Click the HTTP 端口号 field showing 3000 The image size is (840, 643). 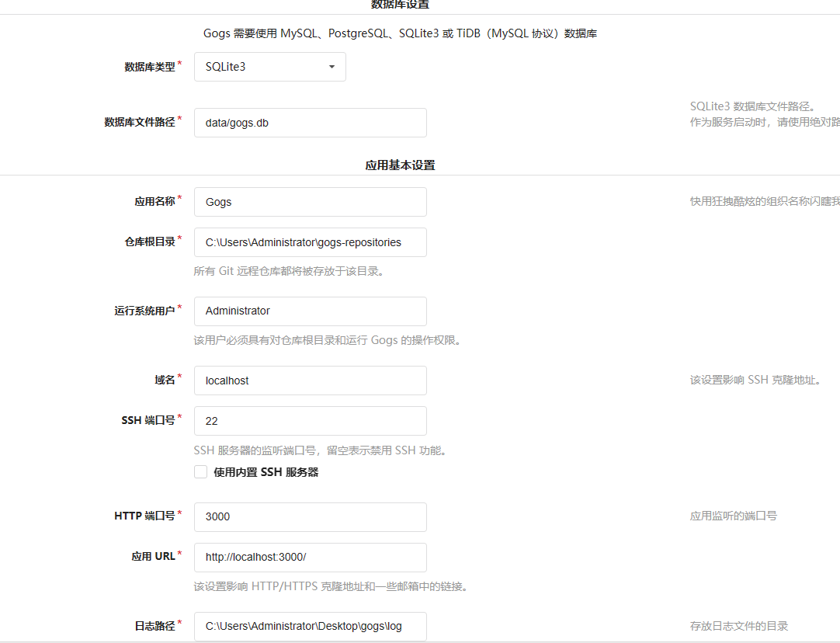(x=310, y=517)
